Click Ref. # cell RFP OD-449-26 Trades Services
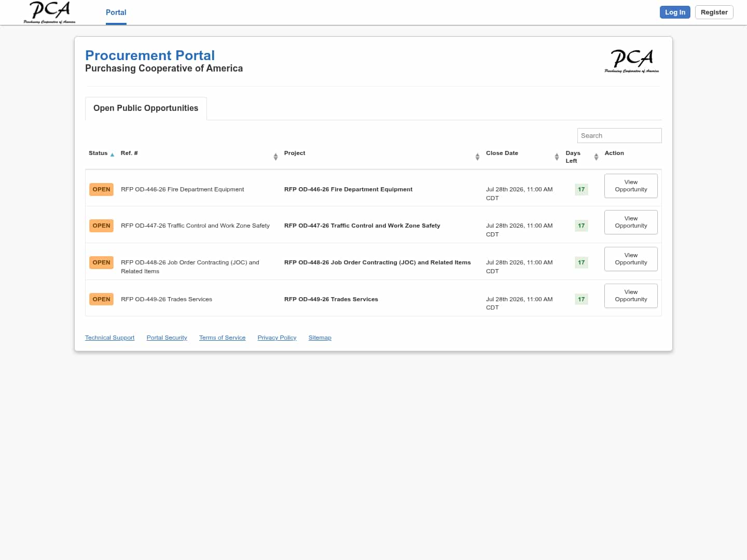The height and width of the screenshot is (560, 747). click(x=166, y=299)
